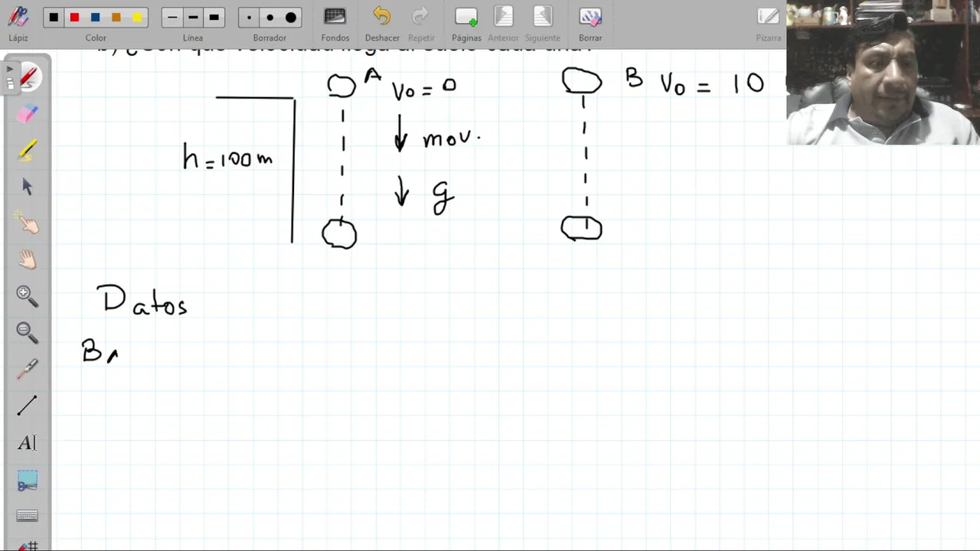Select the straight line drawing tool
This screenshot has height=551, width=980.
pos(27,406)
